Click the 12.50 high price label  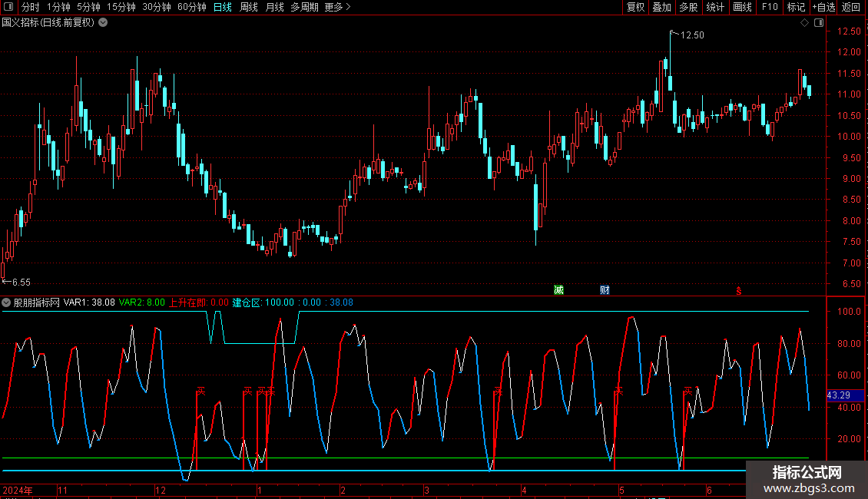(x=692, y=35)
